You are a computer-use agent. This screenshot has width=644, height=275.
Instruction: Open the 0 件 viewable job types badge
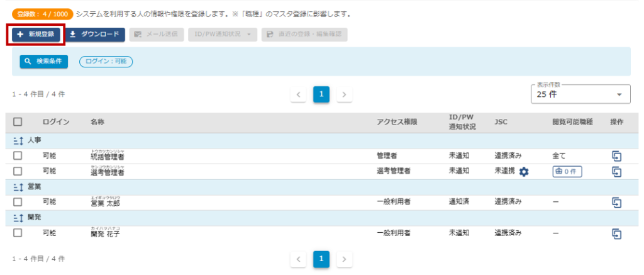(567, 171)
